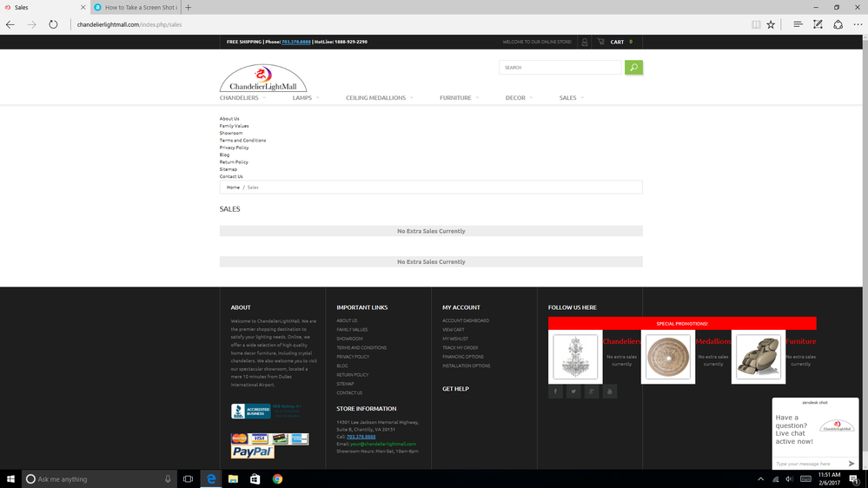Click the user account icon in header
This screenshot has height=488, width=868.
585,42
